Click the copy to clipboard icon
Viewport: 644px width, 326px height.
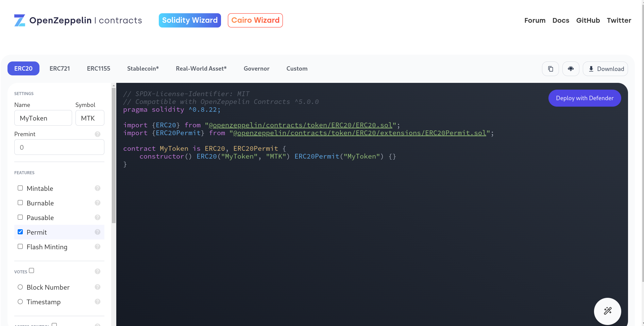pos(550,69)
